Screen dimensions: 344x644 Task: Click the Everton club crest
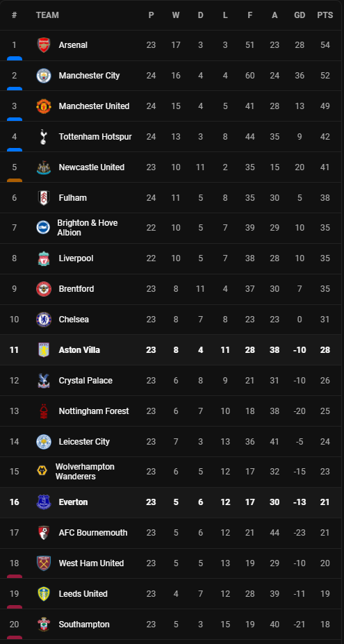(x=44, y=502)
